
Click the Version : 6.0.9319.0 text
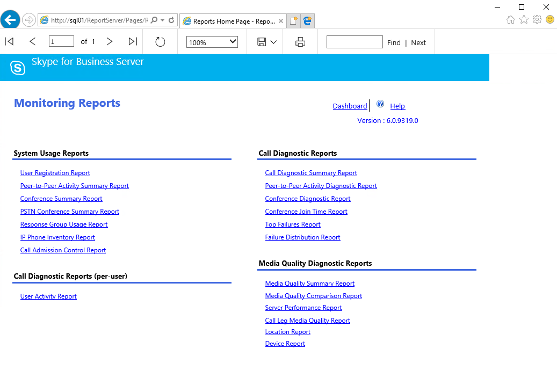(x=388, y=121)
